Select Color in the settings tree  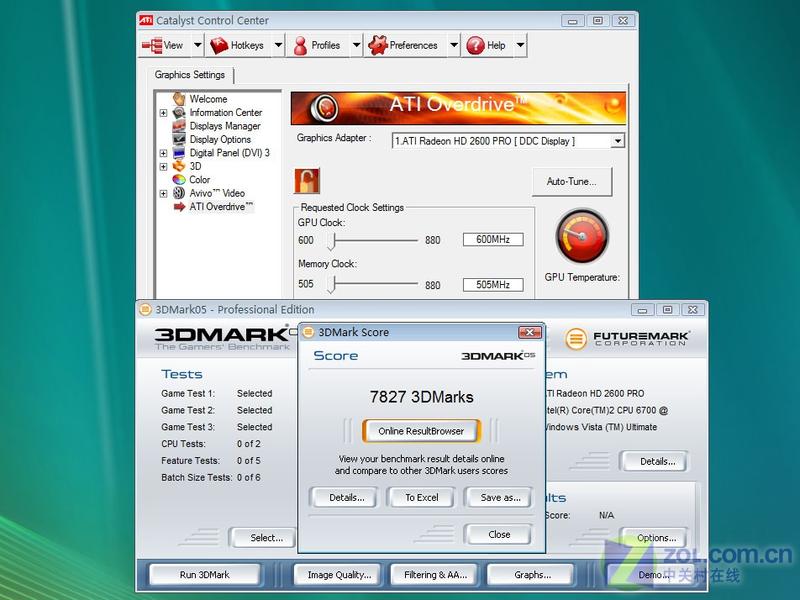199,180
